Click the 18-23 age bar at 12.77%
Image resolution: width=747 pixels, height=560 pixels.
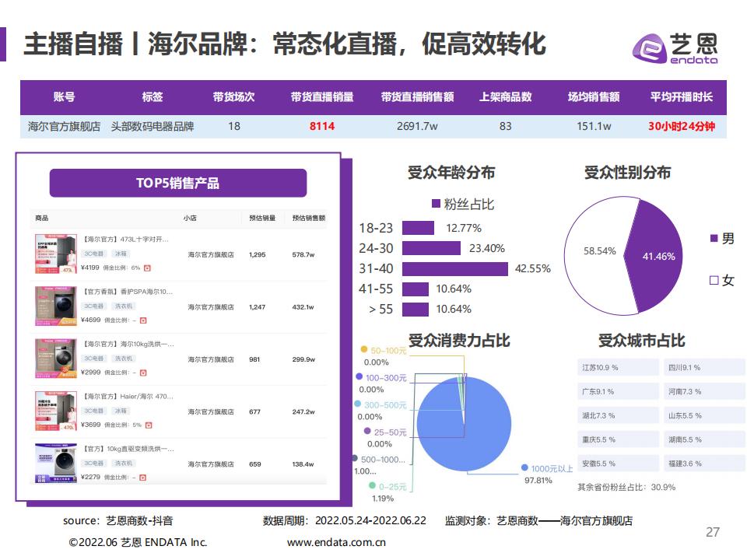pos(418,228)
